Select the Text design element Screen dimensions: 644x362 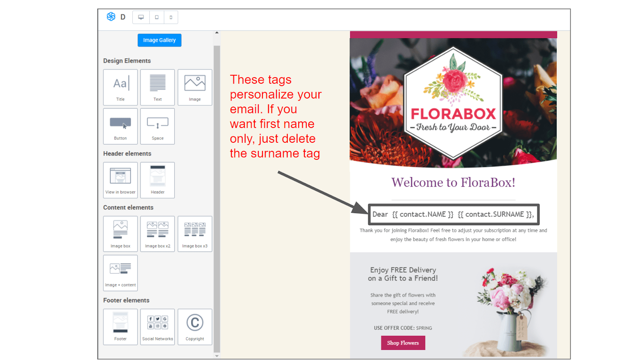point(157,87)
